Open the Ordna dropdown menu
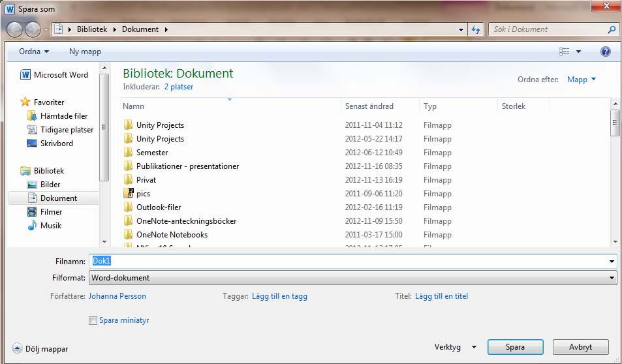Screen dimensions: 622x364 click(x=34, y=52)
